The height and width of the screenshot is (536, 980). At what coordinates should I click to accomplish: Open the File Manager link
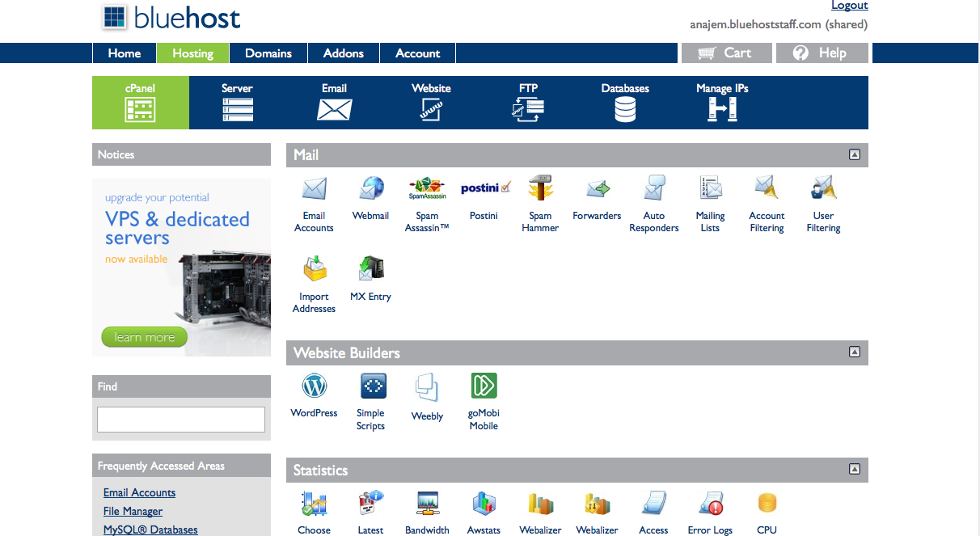(x=133, y=511)
